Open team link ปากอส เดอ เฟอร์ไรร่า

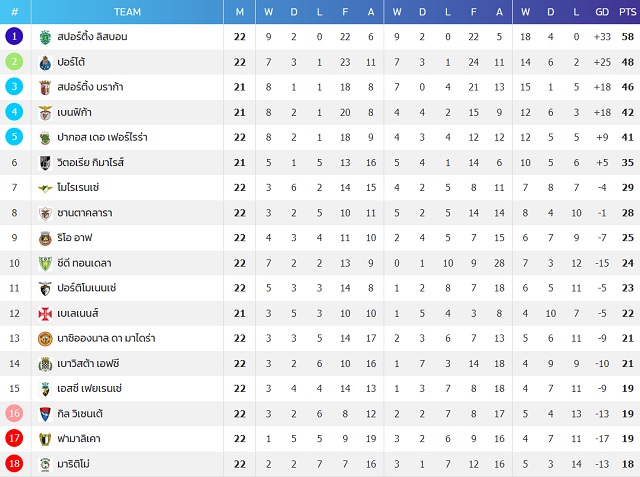coord(102,137)
